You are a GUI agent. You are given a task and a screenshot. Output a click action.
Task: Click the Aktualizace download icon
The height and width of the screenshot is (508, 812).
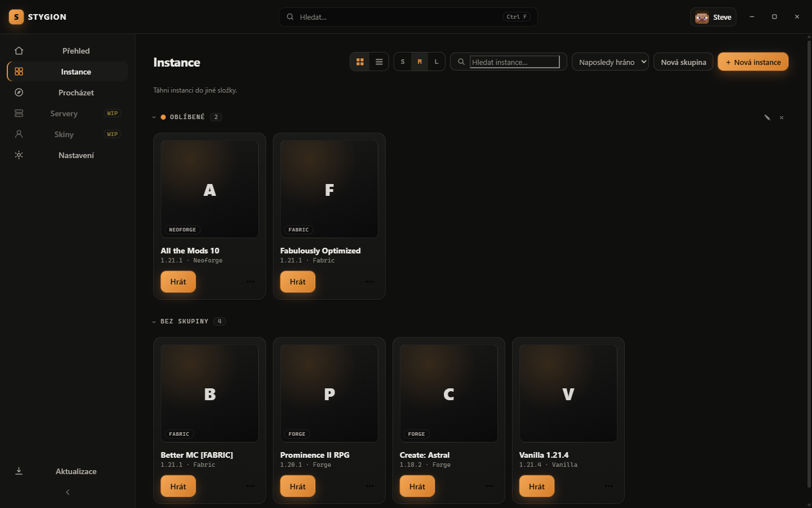click(19, 471)
